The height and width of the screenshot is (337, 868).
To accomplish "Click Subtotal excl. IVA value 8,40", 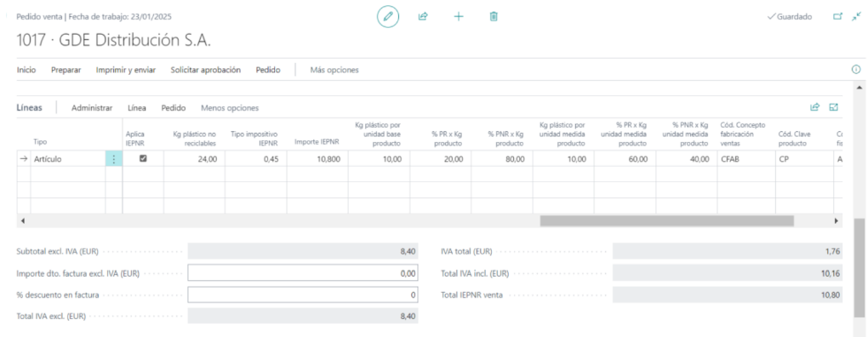I will [303, 251].
